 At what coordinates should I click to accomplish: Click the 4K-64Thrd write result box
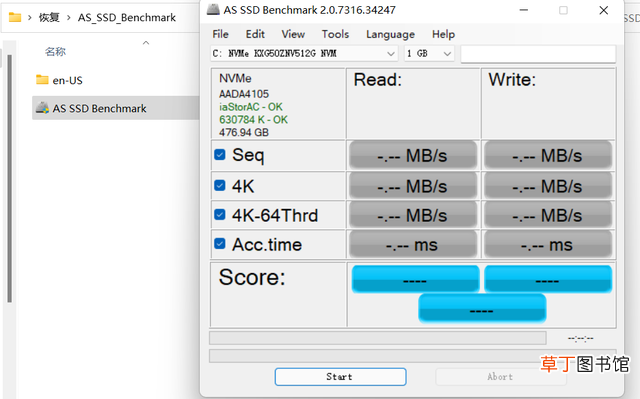coord(548,215)
